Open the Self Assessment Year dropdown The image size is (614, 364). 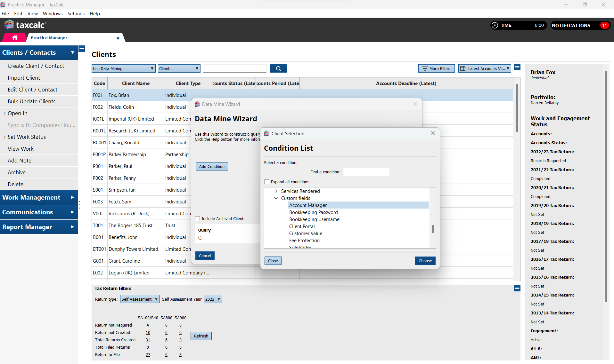(x=213, y=299)
